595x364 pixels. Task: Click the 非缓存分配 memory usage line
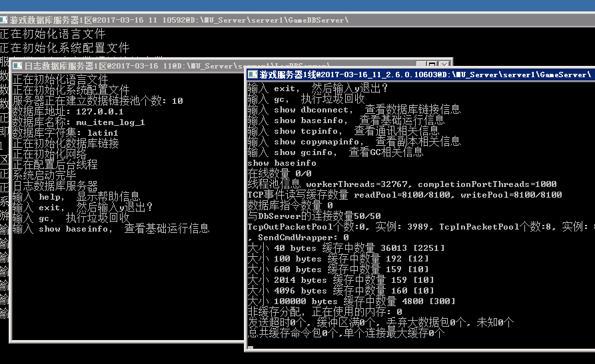[324, 311]
